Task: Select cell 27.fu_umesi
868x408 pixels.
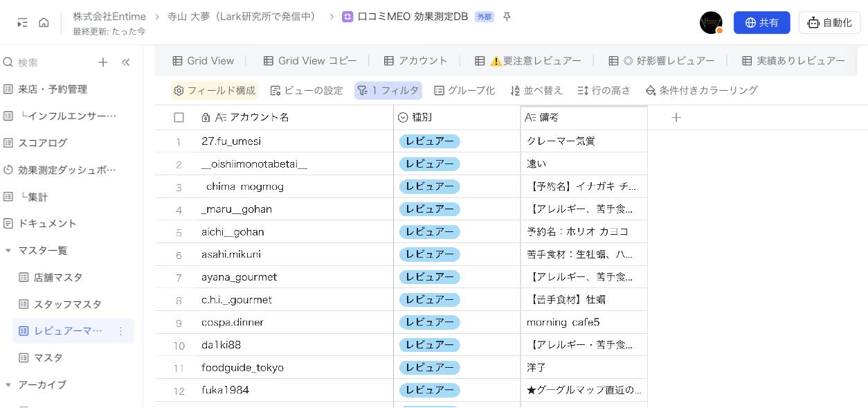Action: tap(295, 141)
